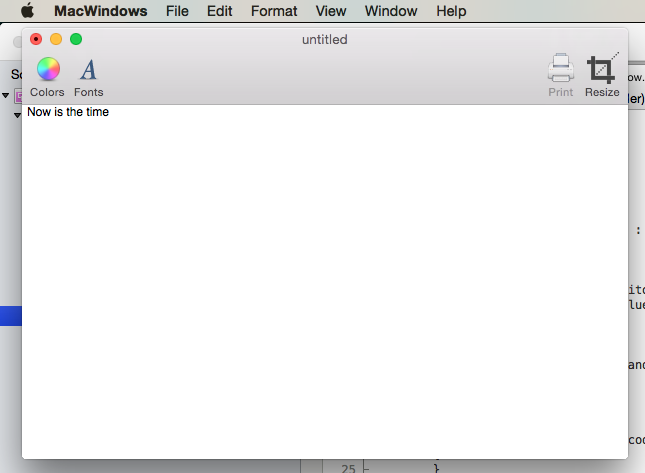This screenshot has height=473, width=645.
Task: Open the Colors panel from the toolbar
Action: (x=48, y=77)
